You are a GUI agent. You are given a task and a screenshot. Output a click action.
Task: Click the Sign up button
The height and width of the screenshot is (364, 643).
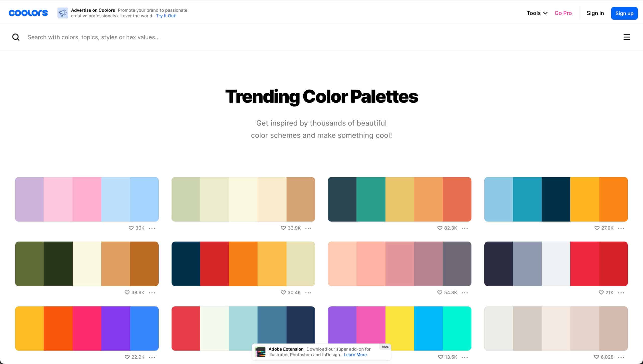624,13
